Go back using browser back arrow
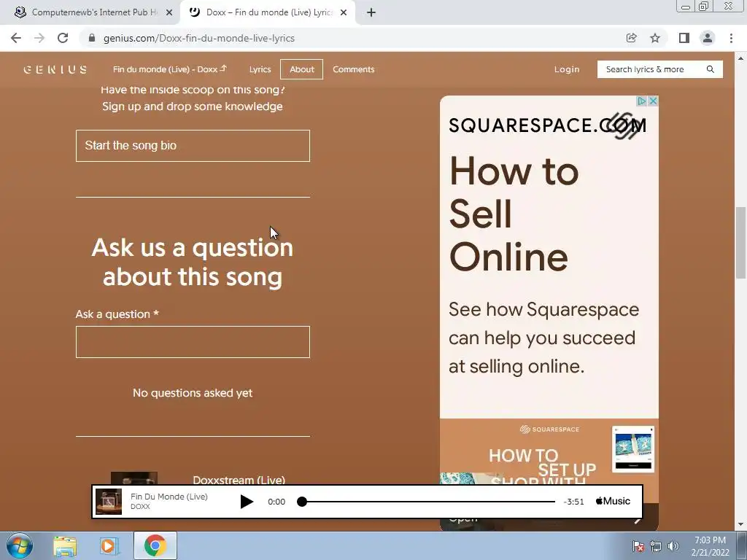The image size is (747, 560). pyautogui.click(x=16, y=38)
